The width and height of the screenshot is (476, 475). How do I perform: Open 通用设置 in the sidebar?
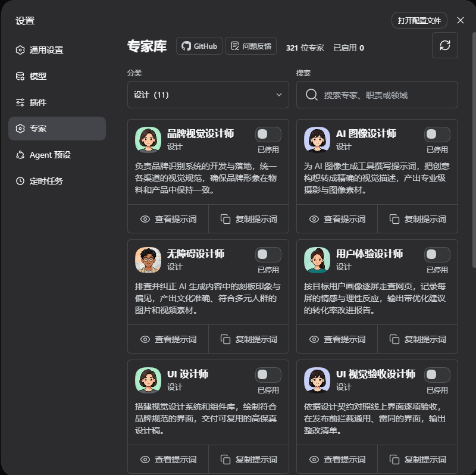(57, 50)
